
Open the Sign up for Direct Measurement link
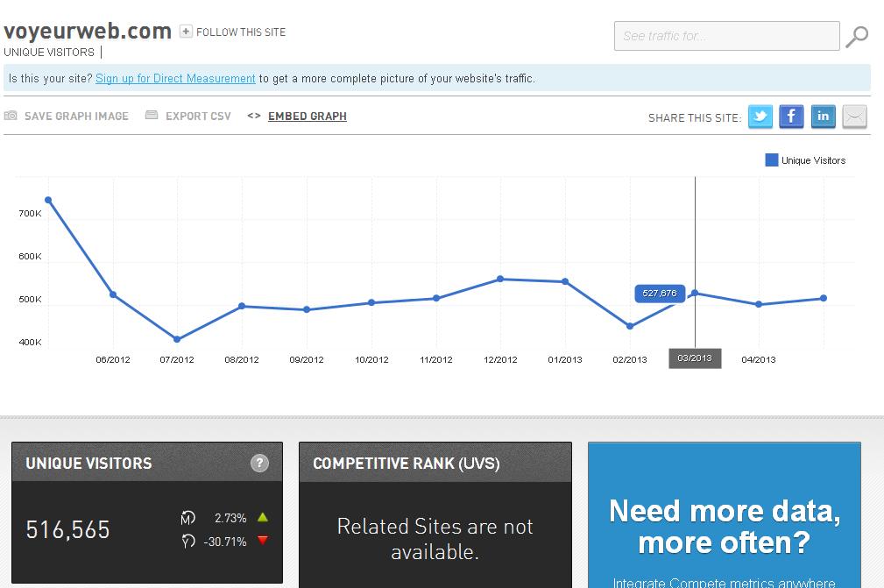pyautogui.click(x=175, y=78)
